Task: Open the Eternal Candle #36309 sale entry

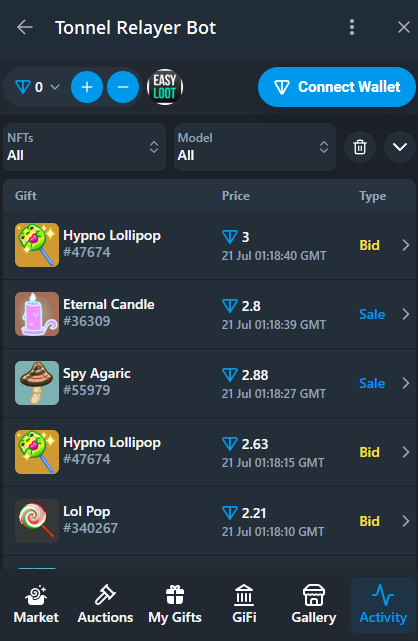Action: click(209, 314)
